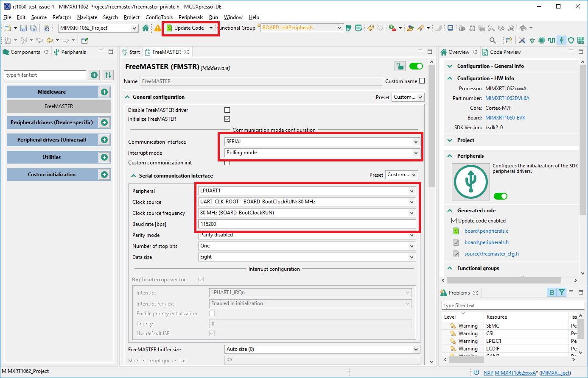Viewport: 588px width, 378px height.
Task: Open the Clocks tool icon
Action: 552,40
